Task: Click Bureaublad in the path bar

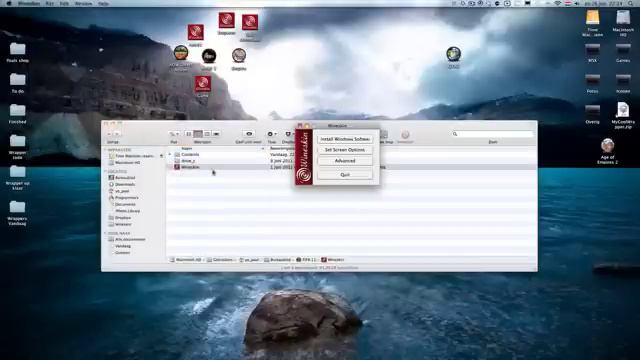Action: (278, 260)
